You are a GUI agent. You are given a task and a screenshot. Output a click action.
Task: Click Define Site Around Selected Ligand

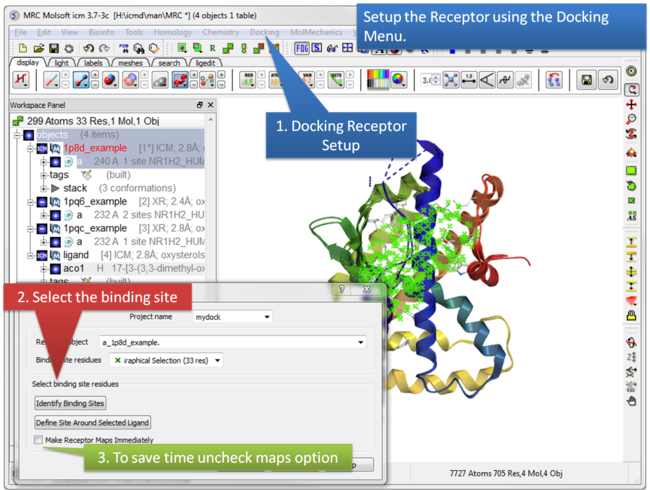tap(92, 423)
